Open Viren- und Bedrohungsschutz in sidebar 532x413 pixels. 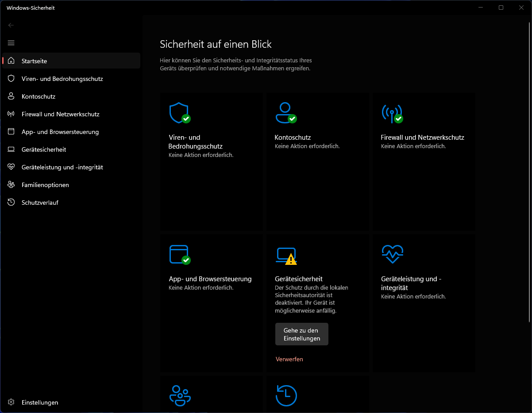[71, 78]
